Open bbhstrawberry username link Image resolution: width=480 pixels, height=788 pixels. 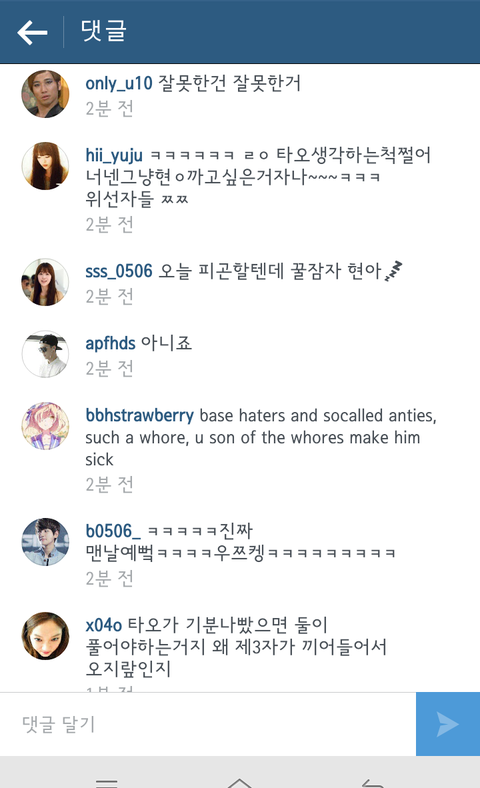pyautogui.click(x=139, y=416)
